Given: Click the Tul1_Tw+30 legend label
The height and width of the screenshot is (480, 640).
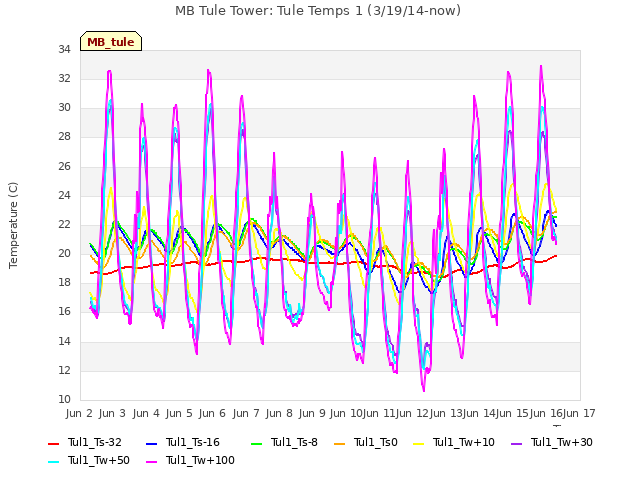Looking at the screenshot, I should pyautogui.click(x=562, y=442).
